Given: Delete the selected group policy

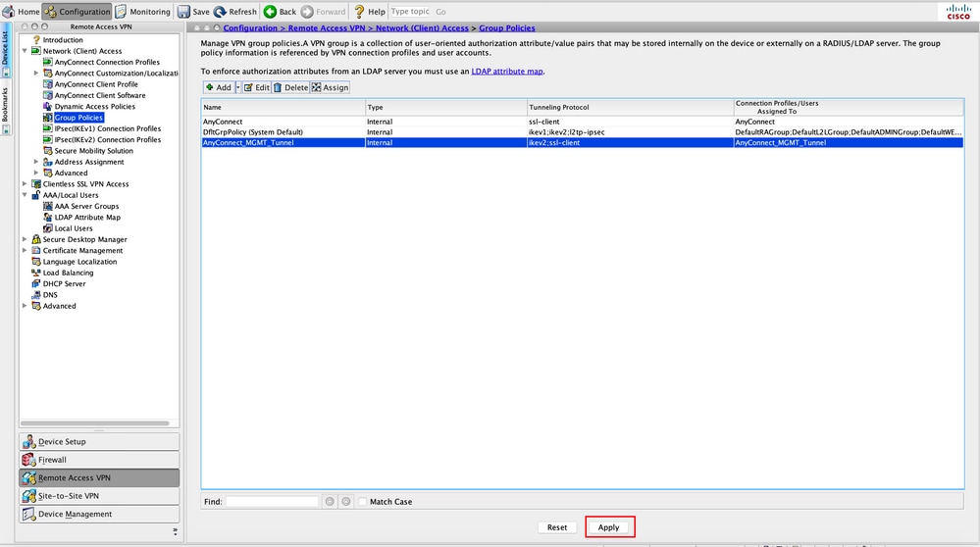Looking at the screenshot, I should [x=290, y=87].
